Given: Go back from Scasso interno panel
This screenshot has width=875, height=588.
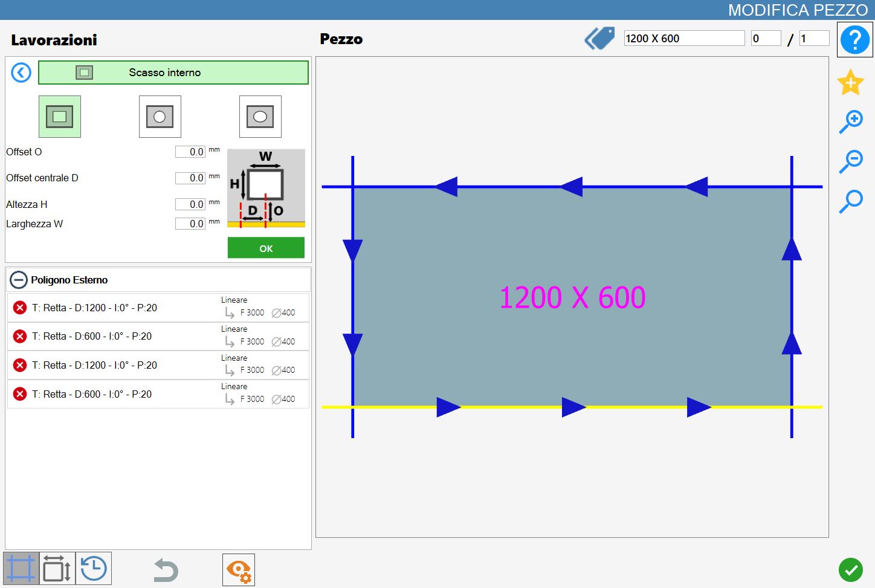Looking at the screenshot, I should point(21,73).
